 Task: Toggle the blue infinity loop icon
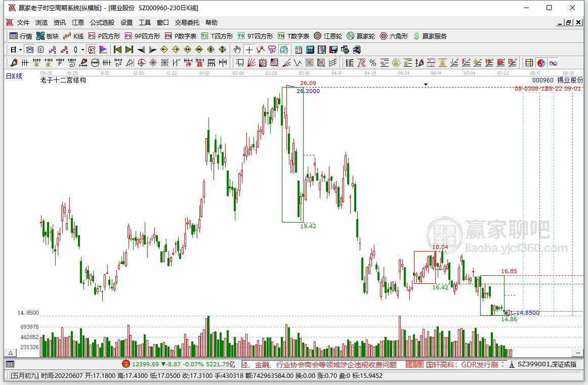553,63
